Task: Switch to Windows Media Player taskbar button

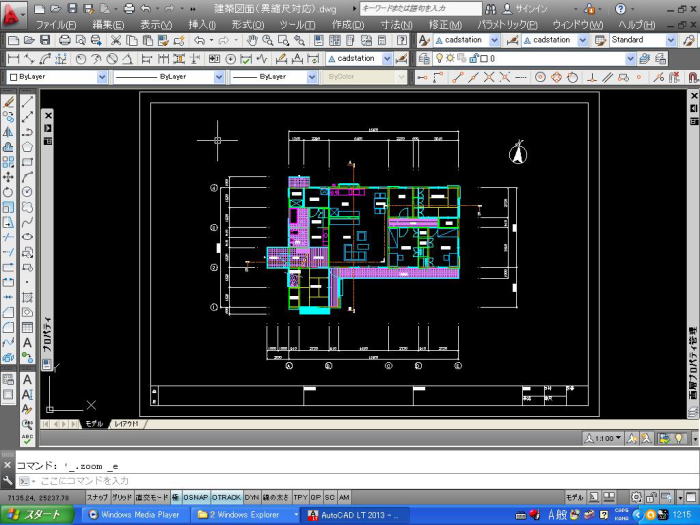Action: click(x=134, y=515)
